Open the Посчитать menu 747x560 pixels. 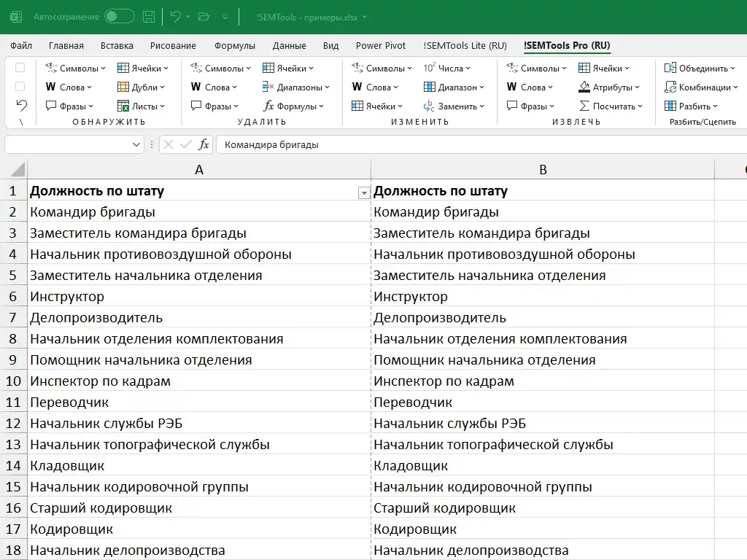[611, 106]
